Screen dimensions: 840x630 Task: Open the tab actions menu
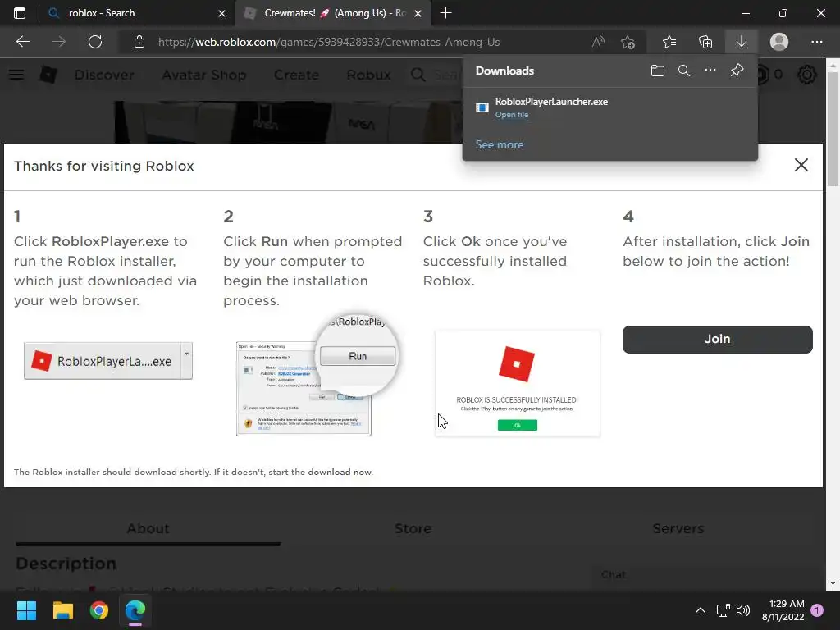pyautogui.click(x=20, y=13)
